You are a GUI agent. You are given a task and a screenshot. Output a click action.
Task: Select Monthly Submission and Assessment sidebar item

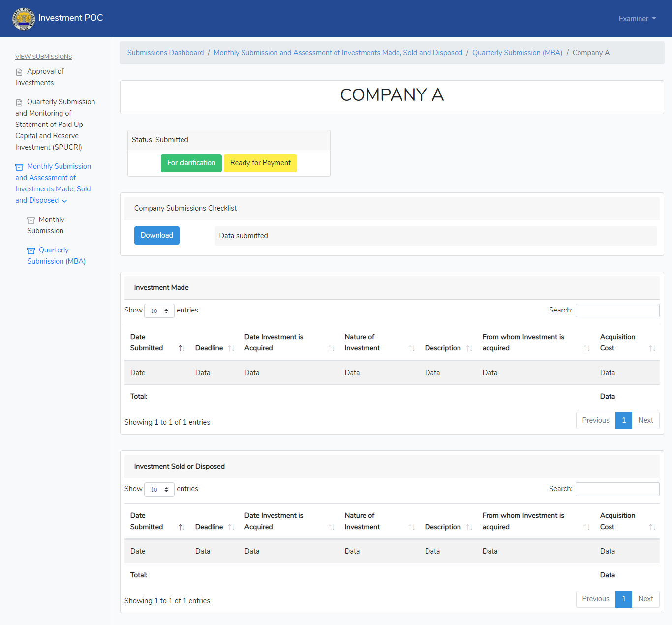[53, 184]
